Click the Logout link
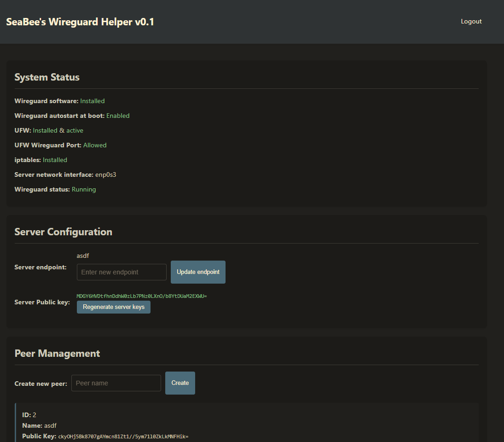Screen dimensions: 504x442 pyautogui.click(x=471, y=21)
